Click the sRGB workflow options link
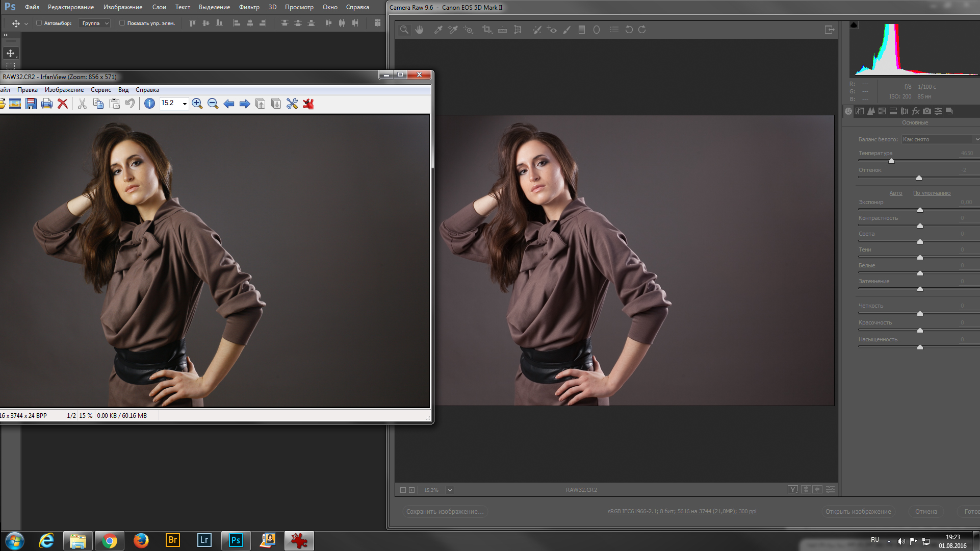Image resolution: width=980 pixels, height=551 pixels. pyautogui.click(x=682, y=511)
